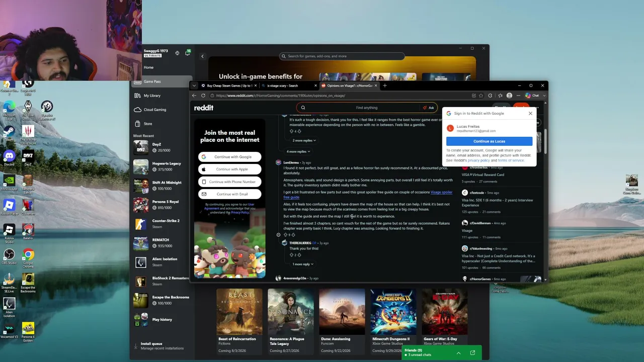Close the 'is visage scary - Search' tab
The image size is (644, 362).
(315, 85)
